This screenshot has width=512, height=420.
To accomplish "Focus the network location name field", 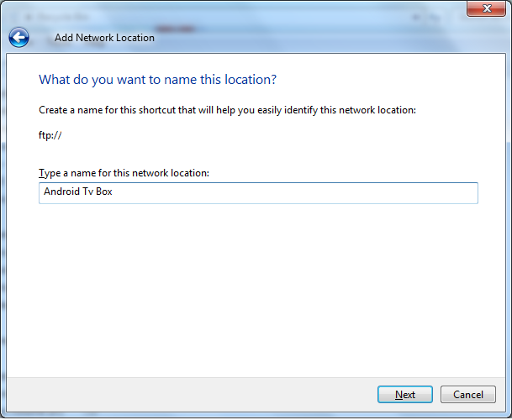I will (258, 193).
